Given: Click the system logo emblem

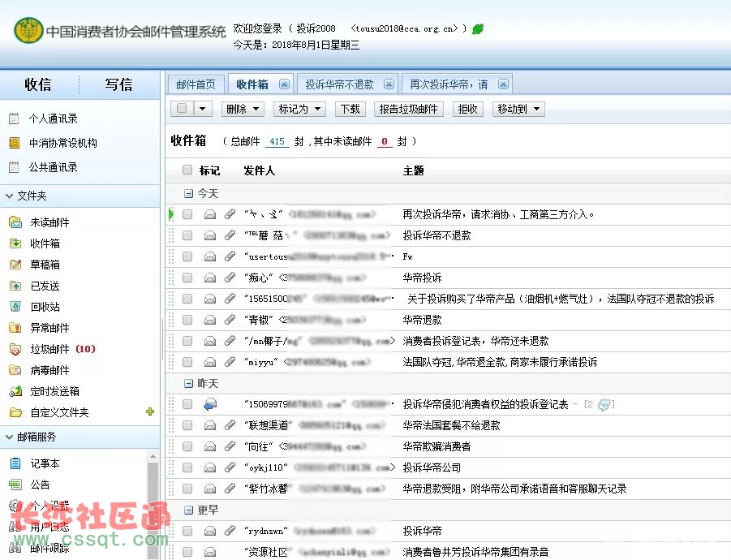Looking at the screenshot, I should [29, 30].
